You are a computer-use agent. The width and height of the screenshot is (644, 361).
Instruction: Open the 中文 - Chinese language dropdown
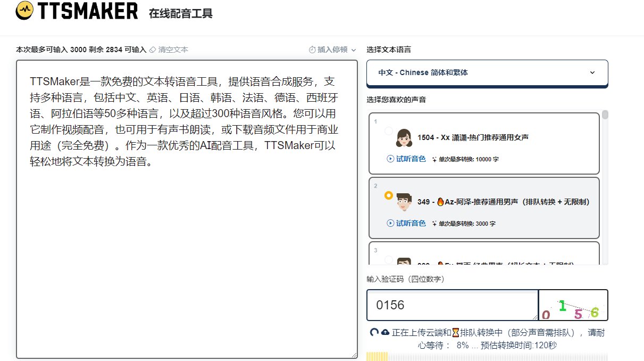[x=487, y=72]
